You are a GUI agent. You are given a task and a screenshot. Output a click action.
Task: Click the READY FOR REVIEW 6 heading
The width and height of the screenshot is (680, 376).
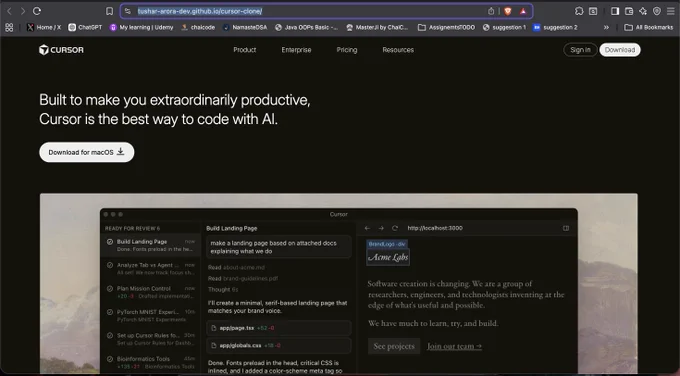tap(132, 229)
